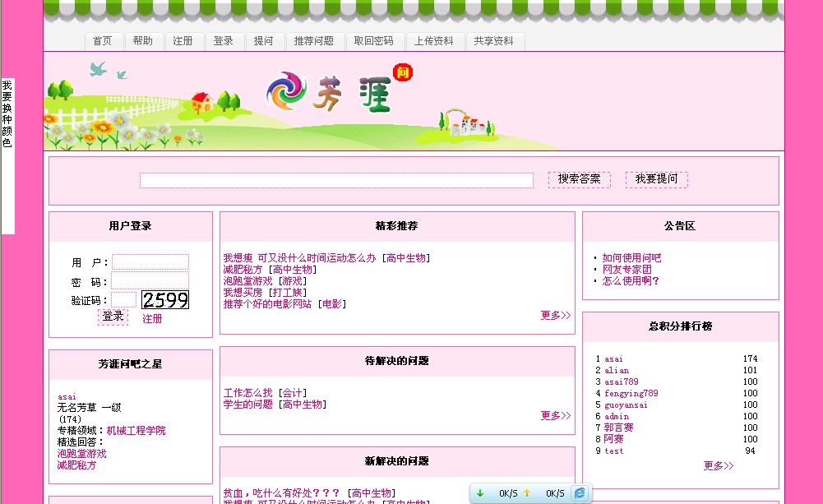Open the 取回密码 navigation tab
The height and width of the screenshot is (504, 823).
374,41
